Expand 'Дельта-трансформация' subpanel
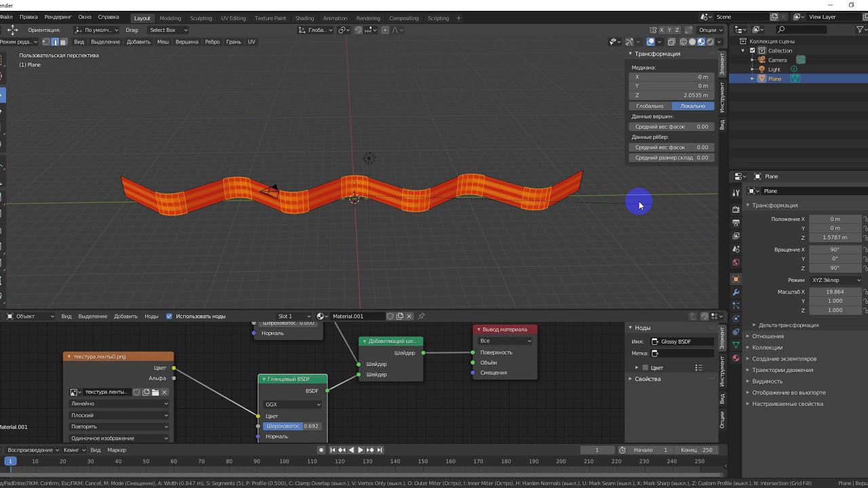The width and height of the screenshot is (868, 488). (787, 325)
